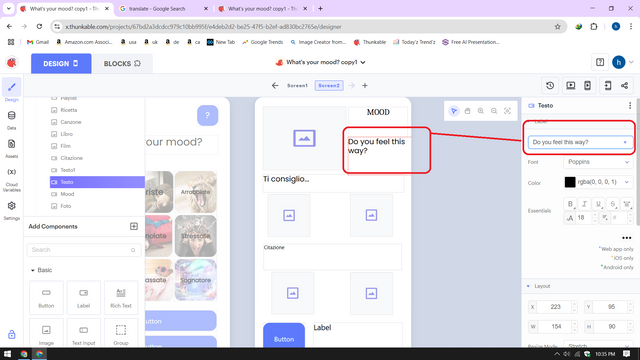640x360 pixels.
Task: Collapse the Basic components section
Action: click(33, 270)
